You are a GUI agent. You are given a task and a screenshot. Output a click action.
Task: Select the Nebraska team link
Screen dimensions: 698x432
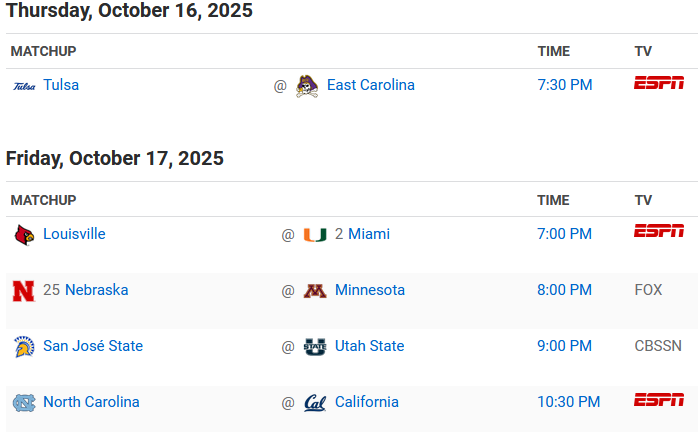point(96,290)
